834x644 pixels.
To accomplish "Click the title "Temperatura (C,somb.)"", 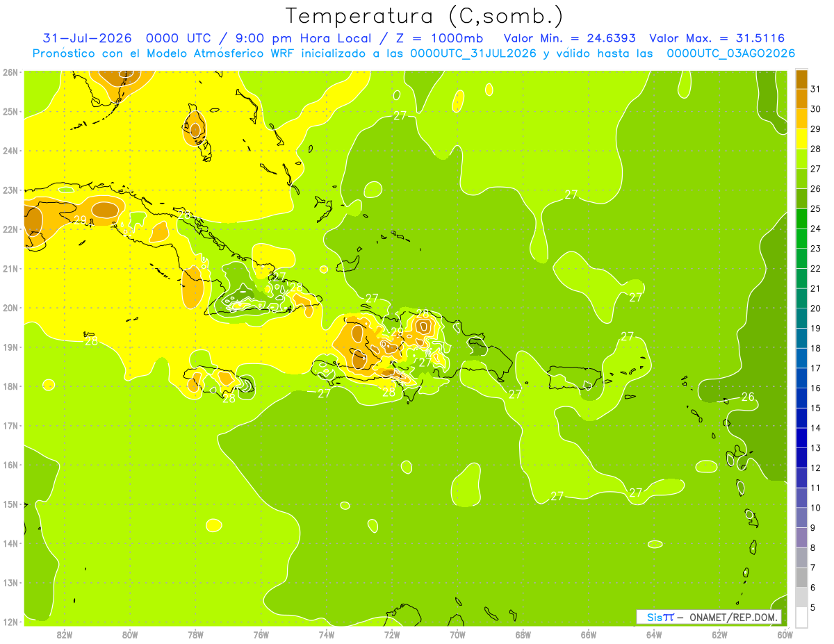I will point(424,16).
